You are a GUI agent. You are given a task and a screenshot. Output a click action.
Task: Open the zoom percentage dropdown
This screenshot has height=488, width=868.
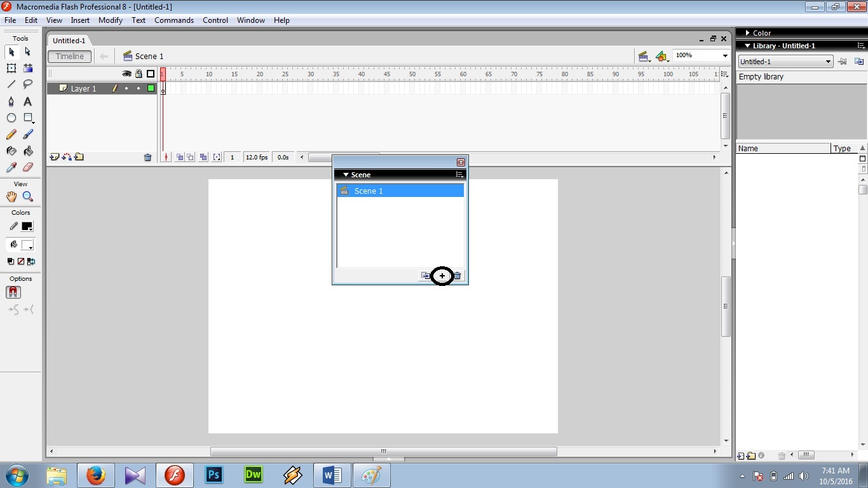pyautogui.click(x=725, y=55)
